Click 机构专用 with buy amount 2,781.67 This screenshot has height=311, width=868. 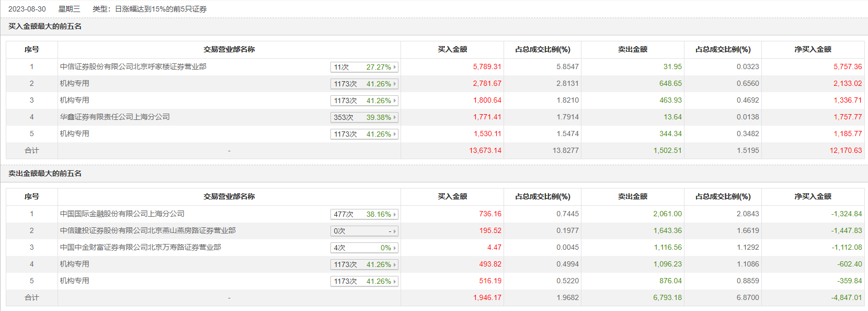(x=75, y=83)
